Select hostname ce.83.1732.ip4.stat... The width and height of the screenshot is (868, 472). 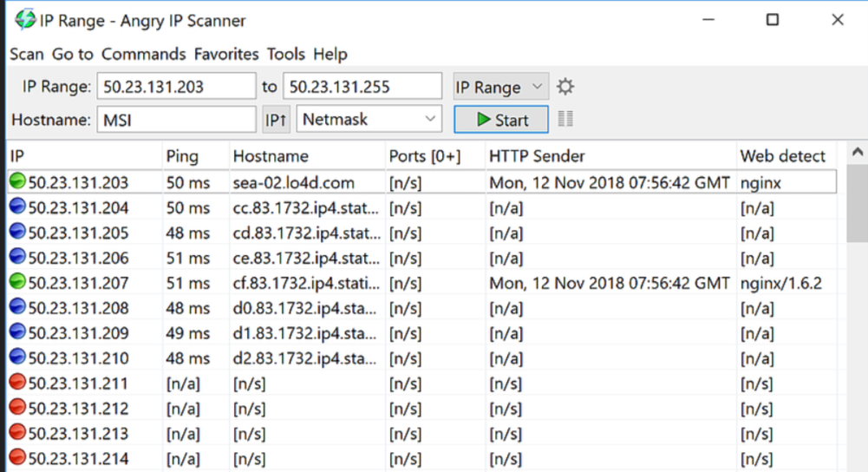pos(306,259)
